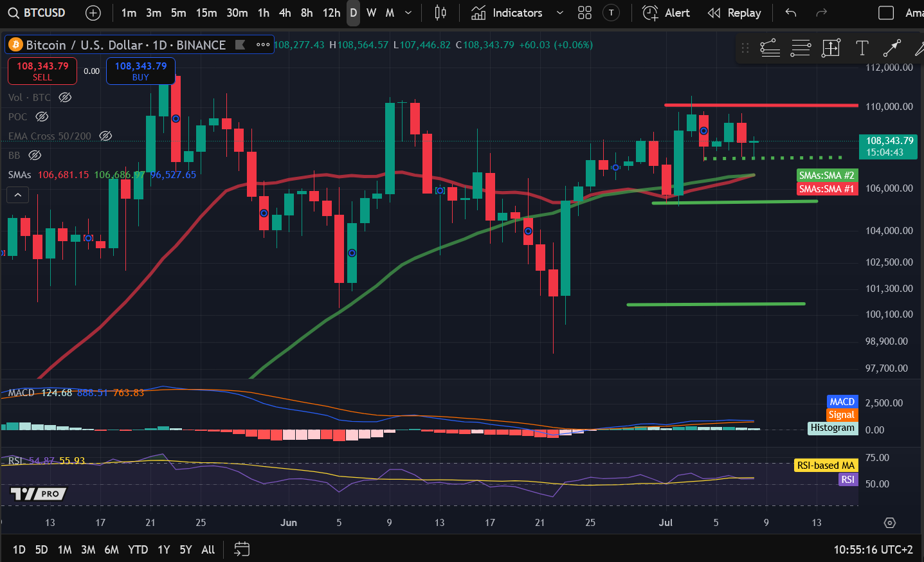
Task: Select the 4h interval
Action: 285,13
